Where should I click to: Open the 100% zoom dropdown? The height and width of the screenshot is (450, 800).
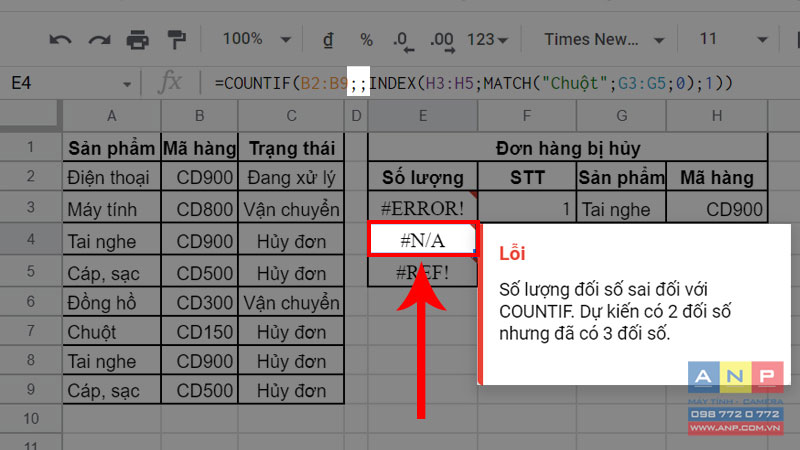257,39
